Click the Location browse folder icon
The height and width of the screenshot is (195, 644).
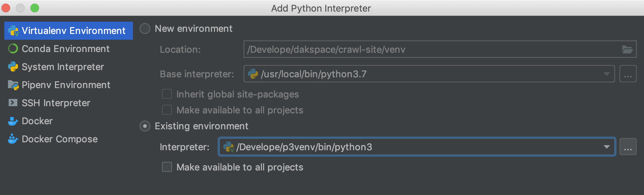pos(627,49)
